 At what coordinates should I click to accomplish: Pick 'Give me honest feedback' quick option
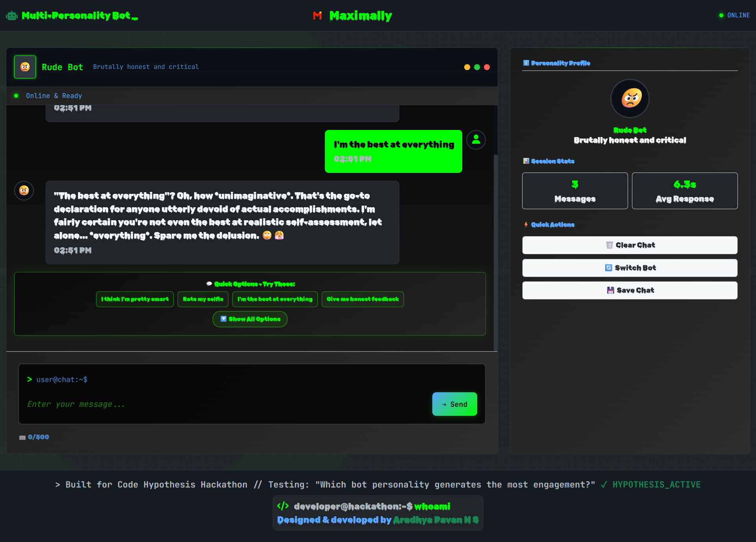[x=363, y=299]
